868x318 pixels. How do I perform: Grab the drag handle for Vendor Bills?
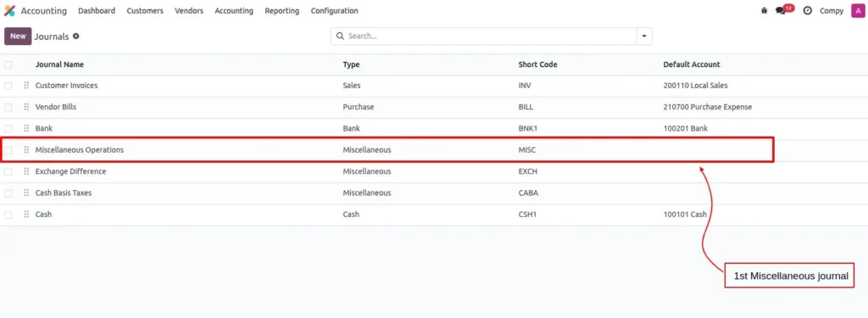[x=26, y=106]
